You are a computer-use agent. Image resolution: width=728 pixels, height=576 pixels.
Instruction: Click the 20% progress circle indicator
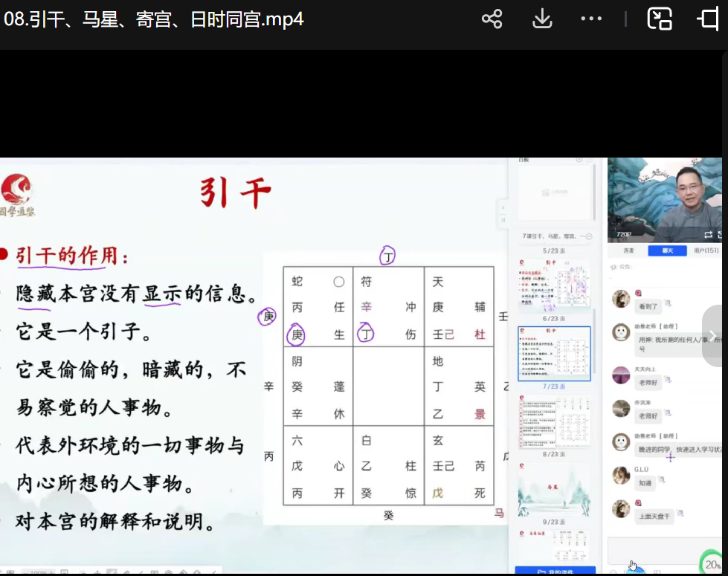pos(711,565)
